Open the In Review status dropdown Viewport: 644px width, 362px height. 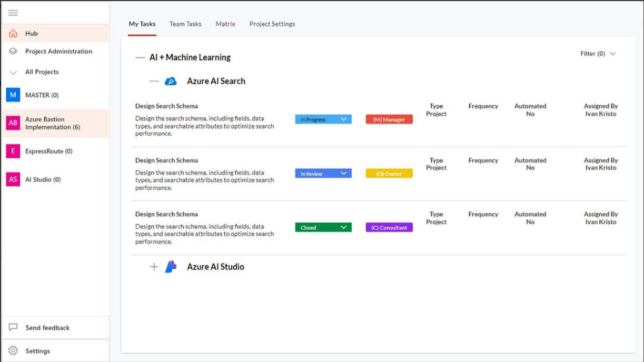tap(323, 174)
